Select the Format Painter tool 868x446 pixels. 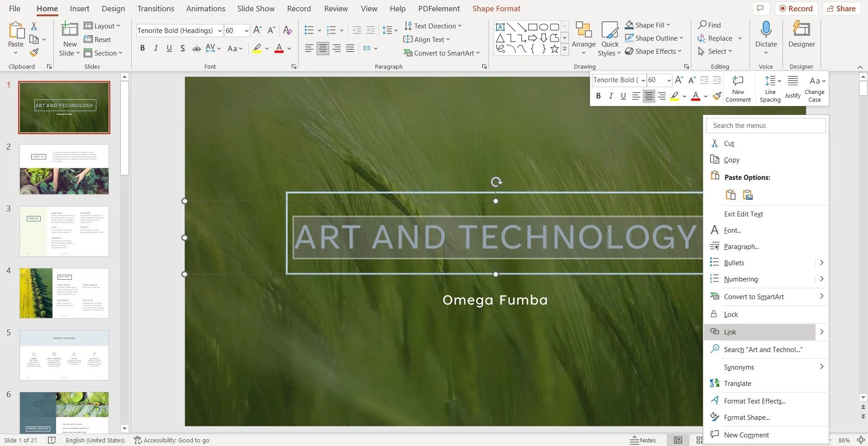click(33, 52)
